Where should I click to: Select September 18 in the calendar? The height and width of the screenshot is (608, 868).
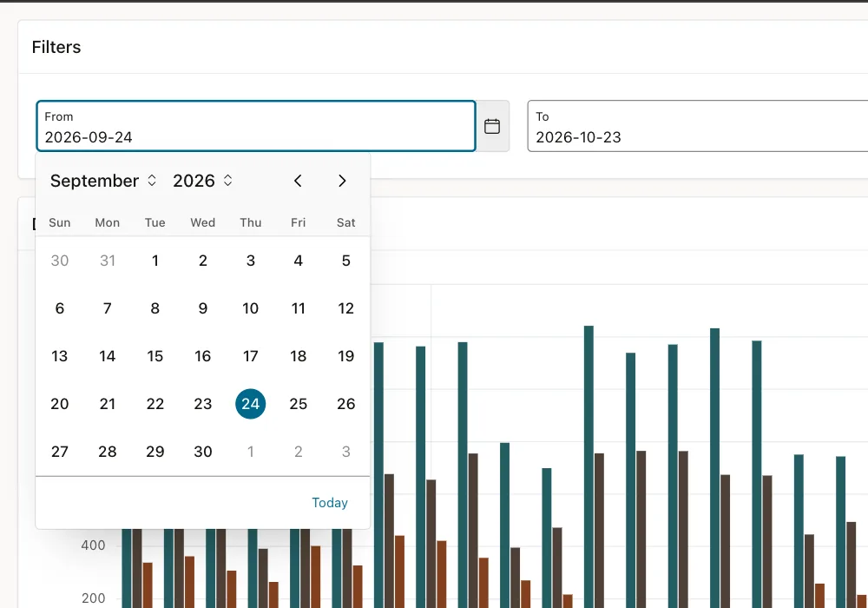[299, 356]
